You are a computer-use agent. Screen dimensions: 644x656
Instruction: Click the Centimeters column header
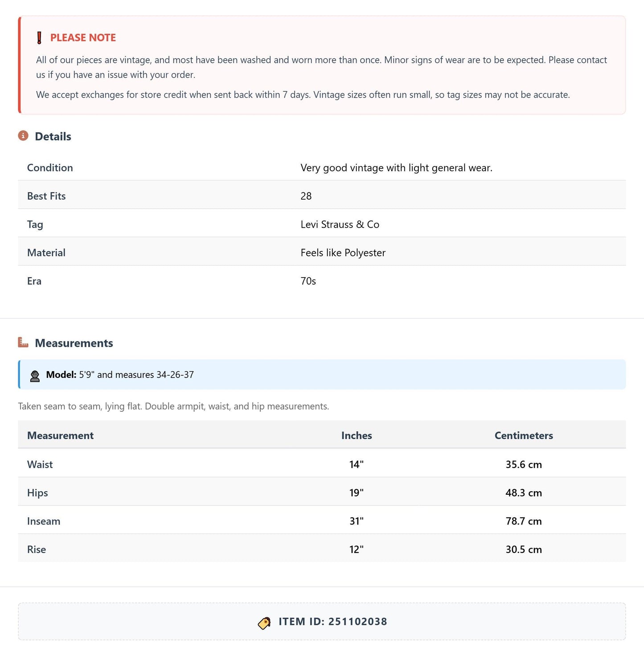pyautogui.click(x=524, y=435)
